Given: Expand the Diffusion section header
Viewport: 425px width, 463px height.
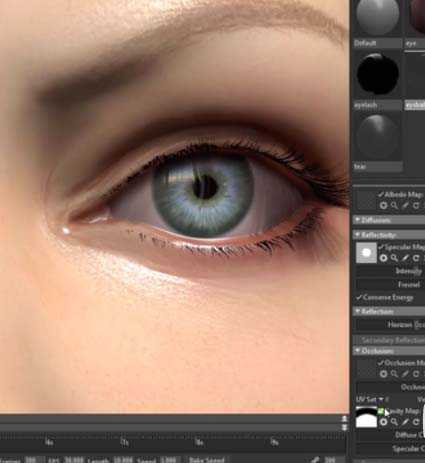Looking at the screenshot, I should pyautogui.click(x=389, y=220).
